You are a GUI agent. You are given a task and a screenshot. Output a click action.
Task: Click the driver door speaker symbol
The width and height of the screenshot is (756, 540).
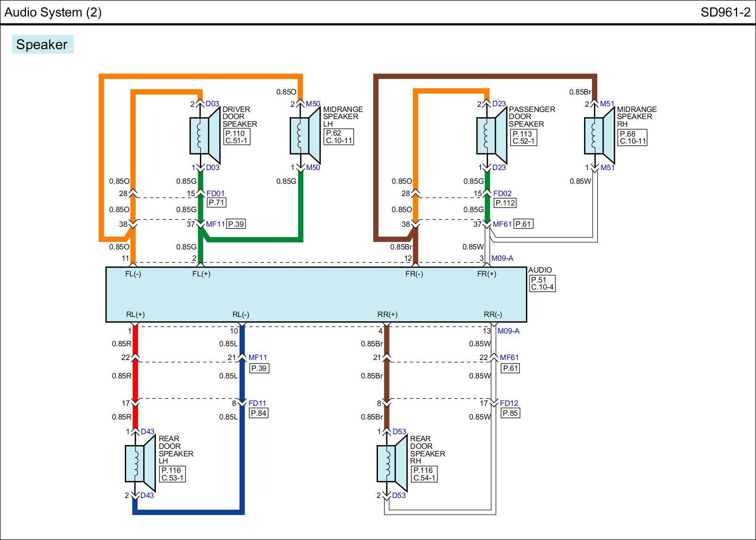pos(205,136)
